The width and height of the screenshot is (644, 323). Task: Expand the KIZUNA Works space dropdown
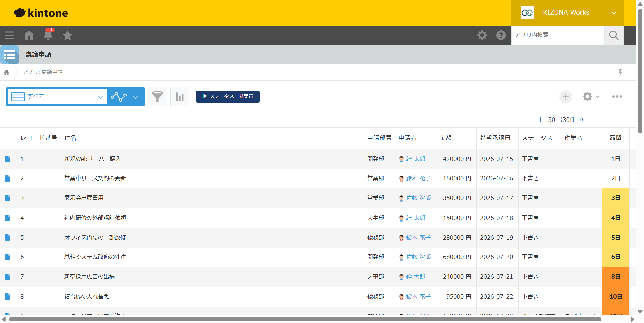pyautogui.click(x=567, y=13)
